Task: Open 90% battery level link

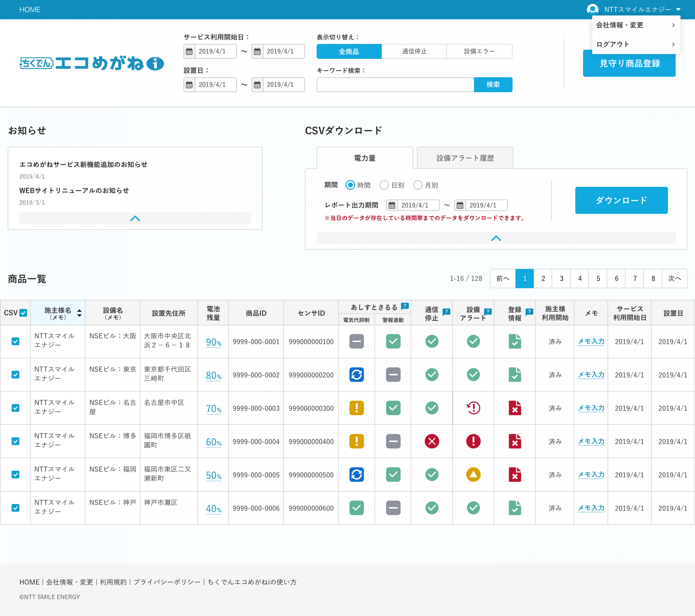Action: [214, 342]
